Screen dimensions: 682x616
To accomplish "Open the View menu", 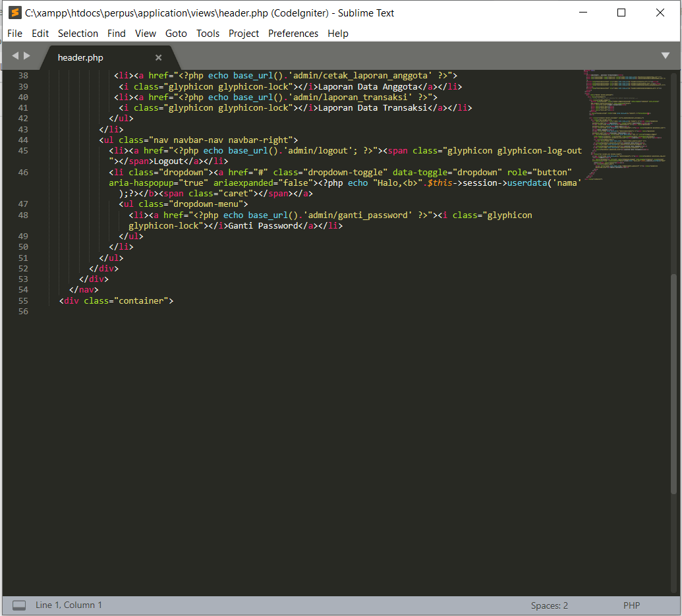I will (x=145, y=33).
